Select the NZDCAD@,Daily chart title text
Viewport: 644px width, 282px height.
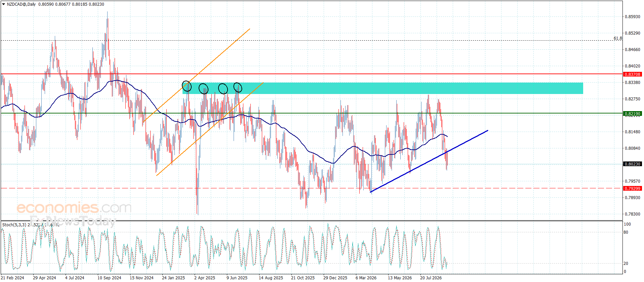pos(22,4)
